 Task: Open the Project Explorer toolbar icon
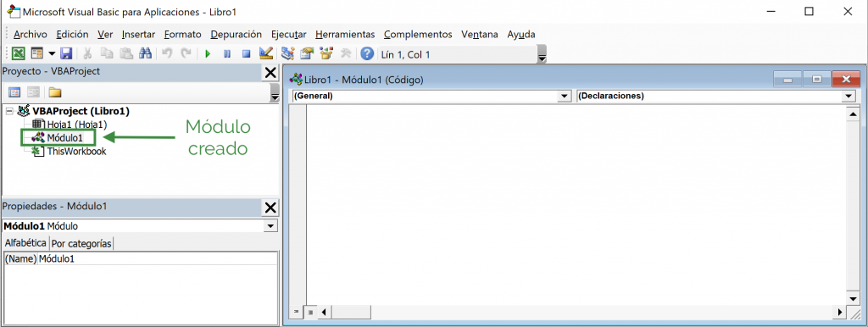pyautogui.click(x=287, y=53)
